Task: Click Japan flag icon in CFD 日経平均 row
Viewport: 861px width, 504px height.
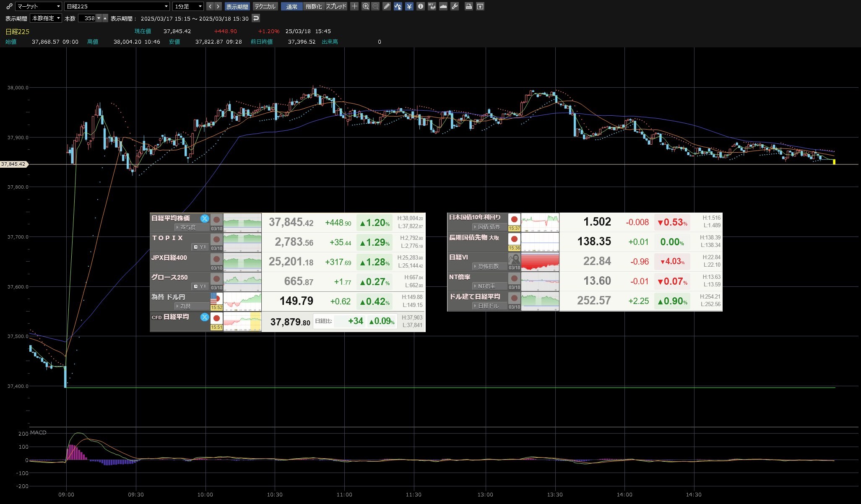Action: [x=216, y=318]
